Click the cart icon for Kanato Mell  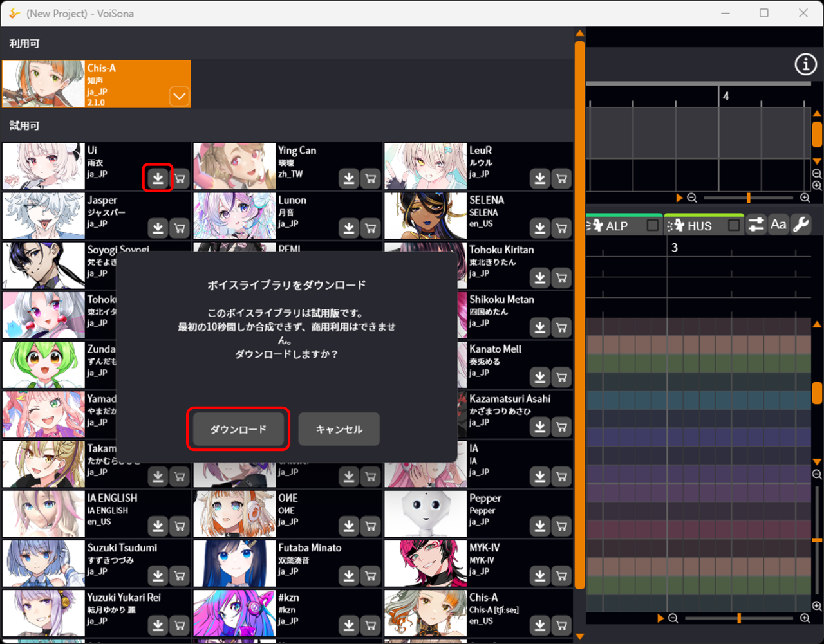(562, 376)
